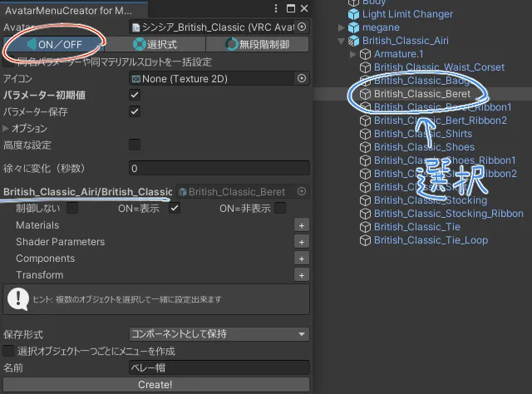532x394 pixels.
Task: Click the 徐々に変化 seconds input field
Action: (219, 168)
